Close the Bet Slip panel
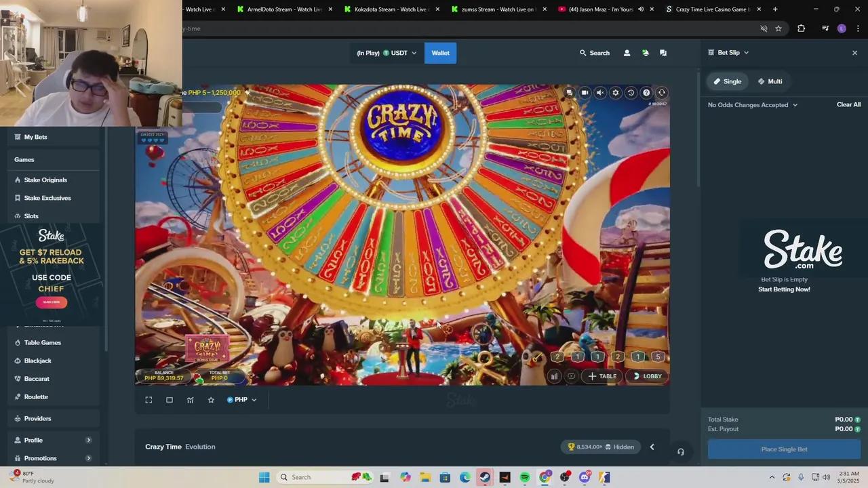The width and height of the screenshot is (868, 488). coord(854,53)
